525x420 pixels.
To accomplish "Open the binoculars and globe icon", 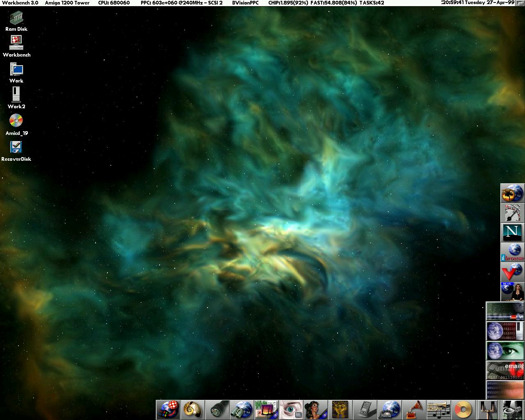I will pos(242,410).
